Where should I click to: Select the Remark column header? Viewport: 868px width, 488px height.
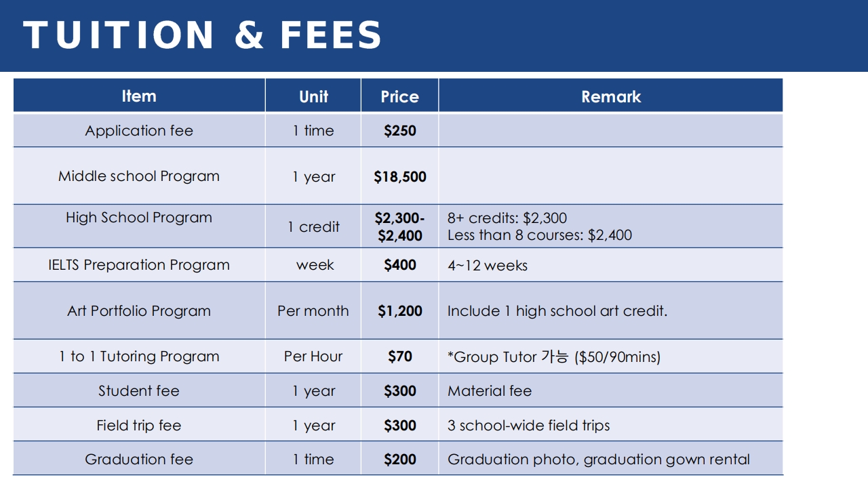pos(611,96)
